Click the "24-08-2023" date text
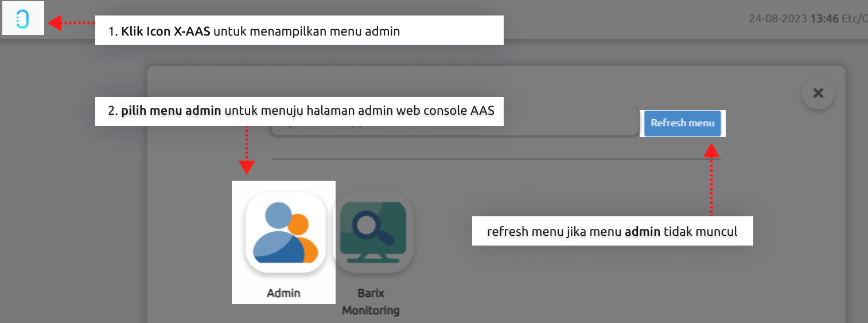 point(777,18)
